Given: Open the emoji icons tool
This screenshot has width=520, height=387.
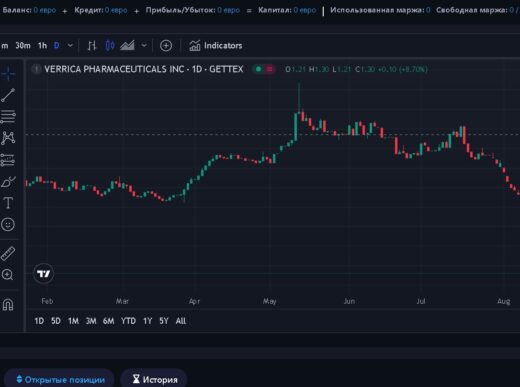Looking at the screenshot, I should point(8,224).
